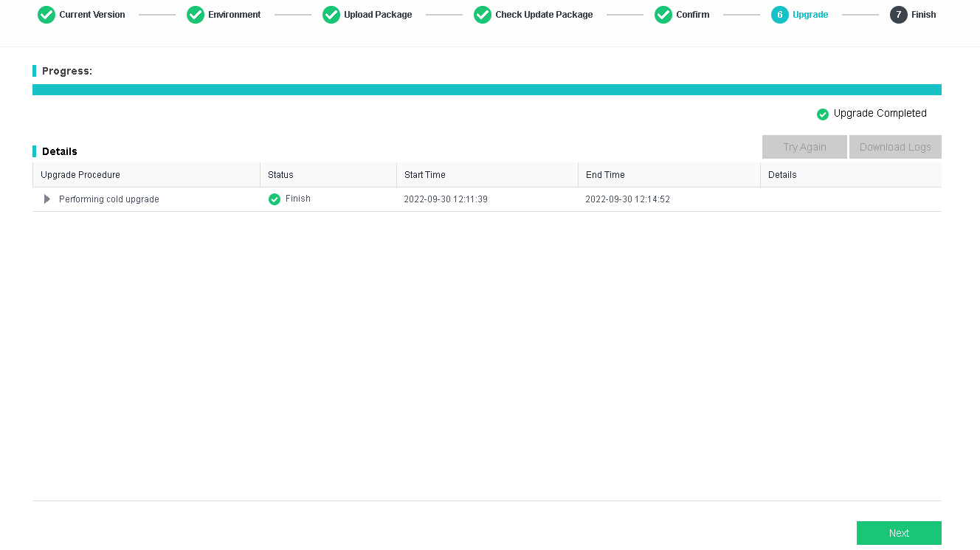Click the Upload Package checkmark icon
Screen dimensions: 980x550
(331, 15)
